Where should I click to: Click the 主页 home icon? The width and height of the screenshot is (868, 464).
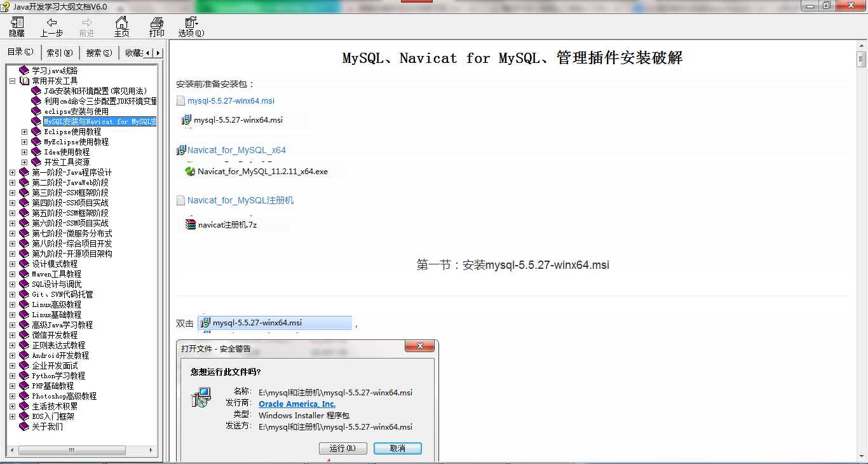click(121, 23)
